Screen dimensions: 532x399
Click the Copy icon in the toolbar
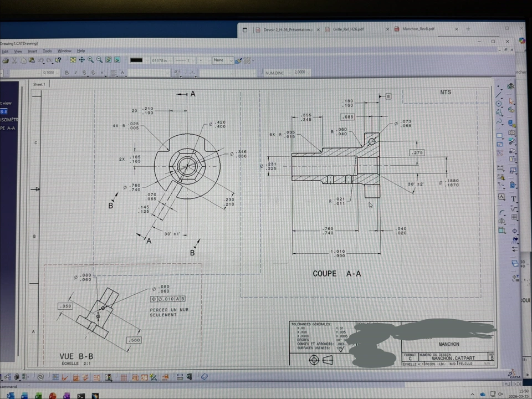pyautogui.click(x=23, y=60)
